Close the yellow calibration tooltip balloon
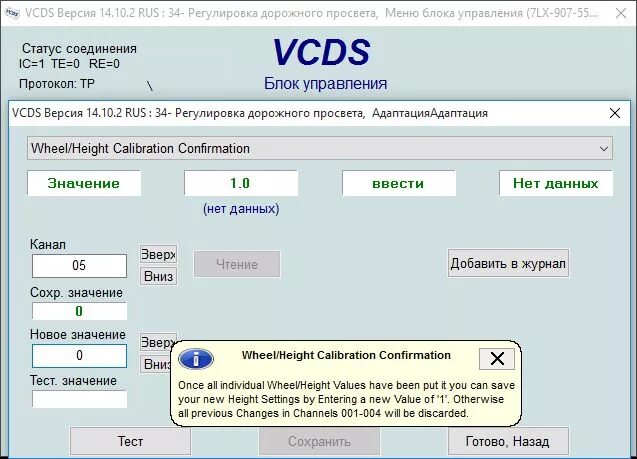This screenshot has width=637, height=459. click(497, 359)
